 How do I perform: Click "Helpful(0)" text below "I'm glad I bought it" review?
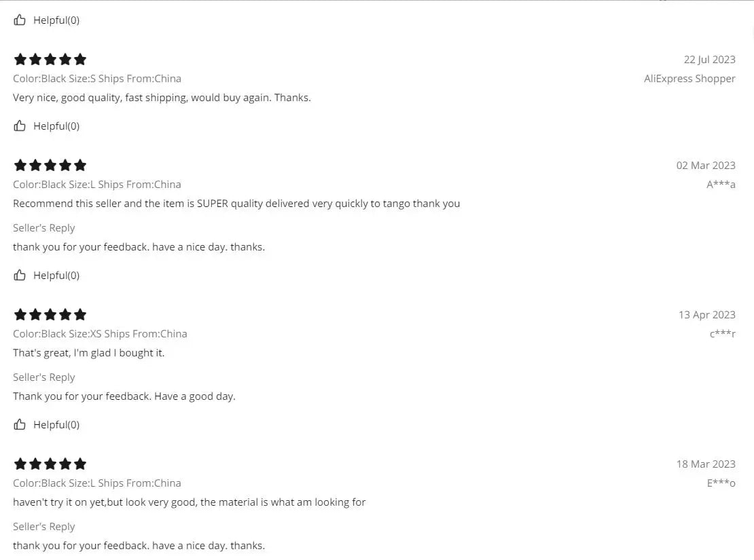(56, 424)
